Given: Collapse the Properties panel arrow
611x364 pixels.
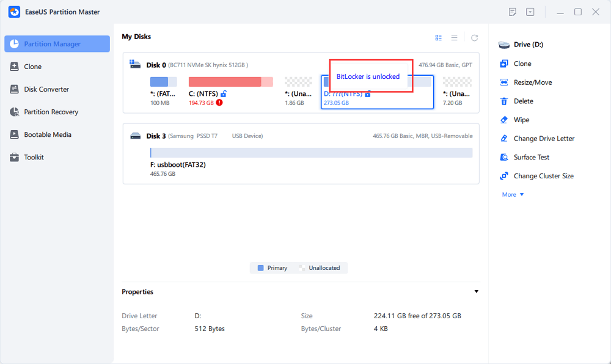Looking at the screenshot, I should pyautogui.click(x=476, y=291).
